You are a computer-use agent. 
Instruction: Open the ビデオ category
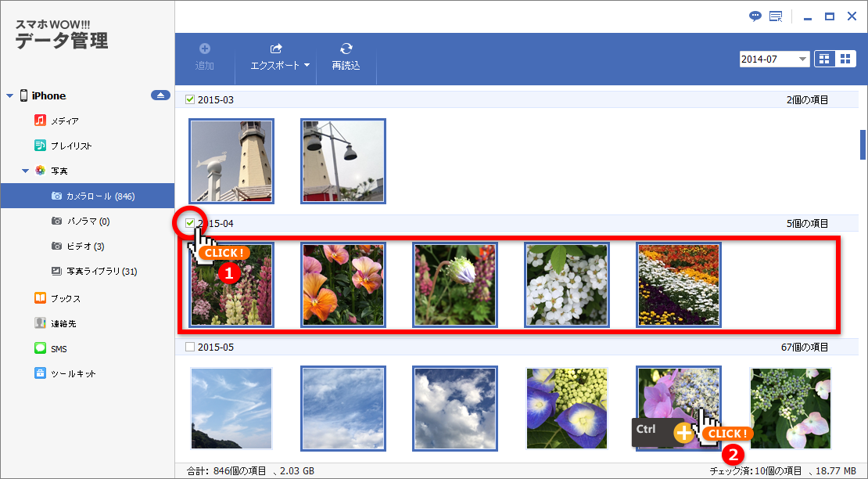(77, 246)
